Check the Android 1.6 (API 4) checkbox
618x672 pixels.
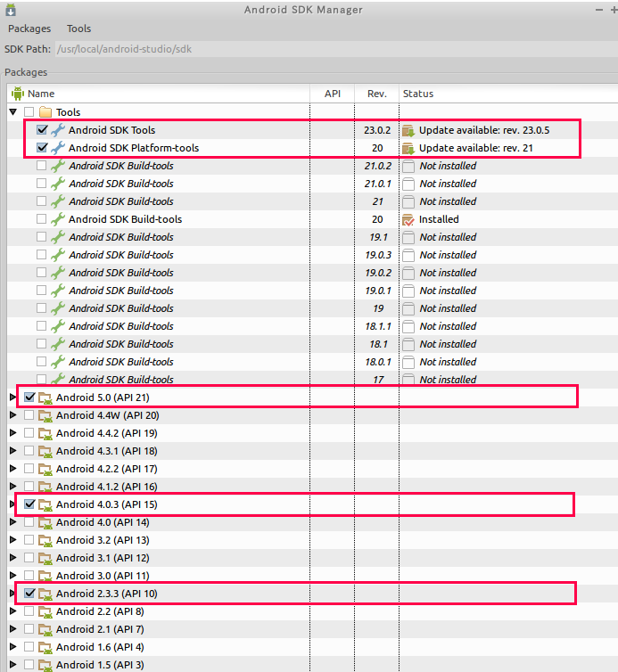click(x=29, y=647)
